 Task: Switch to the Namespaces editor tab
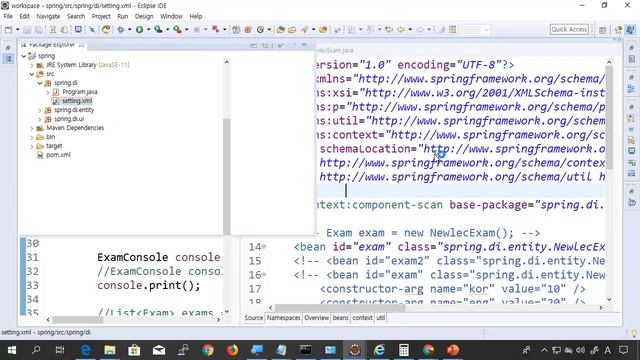(x=284, y=318)
